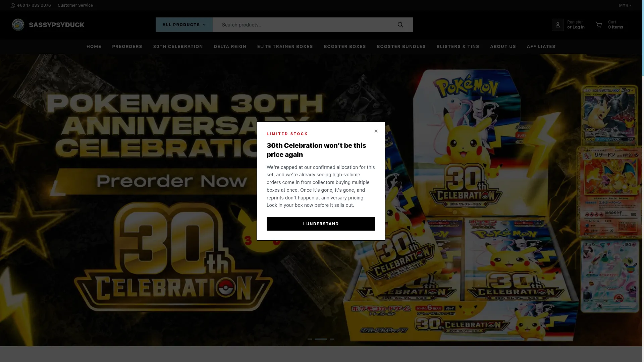Screen dimensions: 644x362
Task: Open the Customer Service link
Action: [75, 5]
